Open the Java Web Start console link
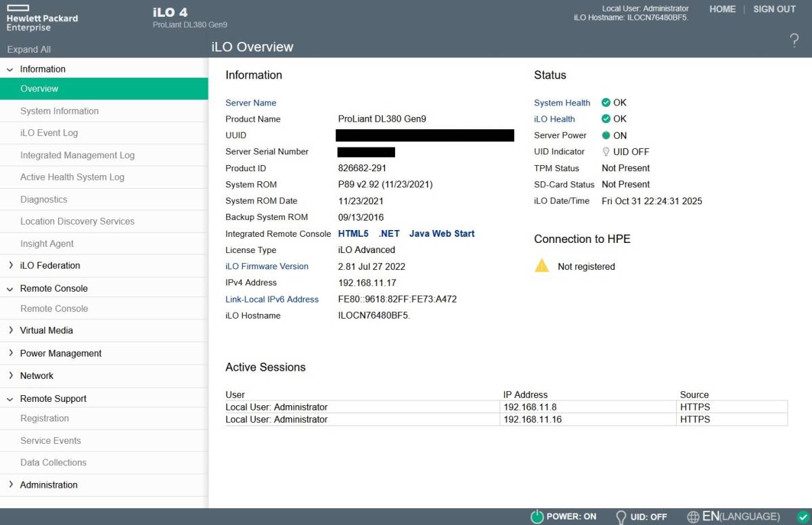812x525 pixels. pos(442,233)
